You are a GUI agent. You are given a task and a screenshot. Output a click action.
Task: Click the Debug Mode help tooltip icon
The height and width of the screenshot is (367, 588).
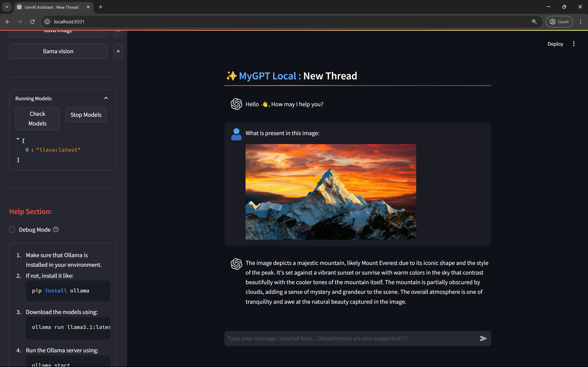point(56,229)
